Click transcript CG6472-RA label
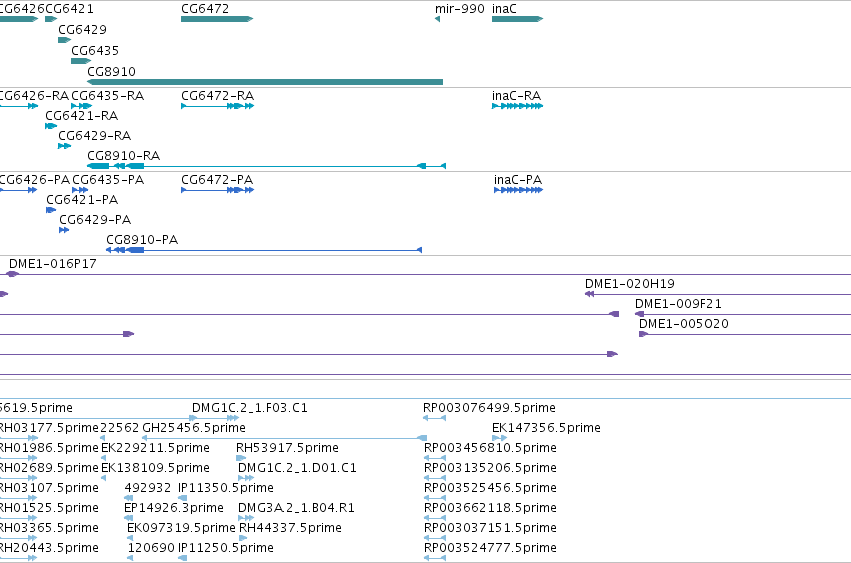The width and height of the screenshot is (851, 563). [218, 96]
